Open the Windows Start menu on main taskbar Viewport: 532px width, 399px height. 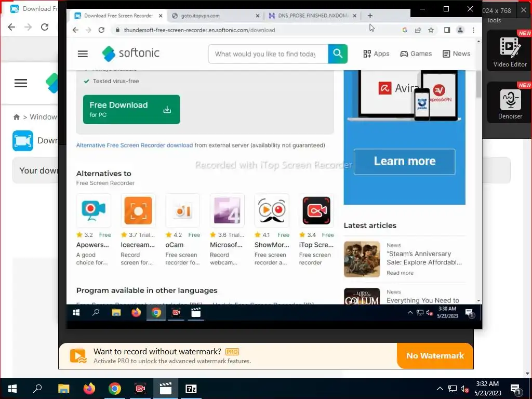tap(12, 389)
